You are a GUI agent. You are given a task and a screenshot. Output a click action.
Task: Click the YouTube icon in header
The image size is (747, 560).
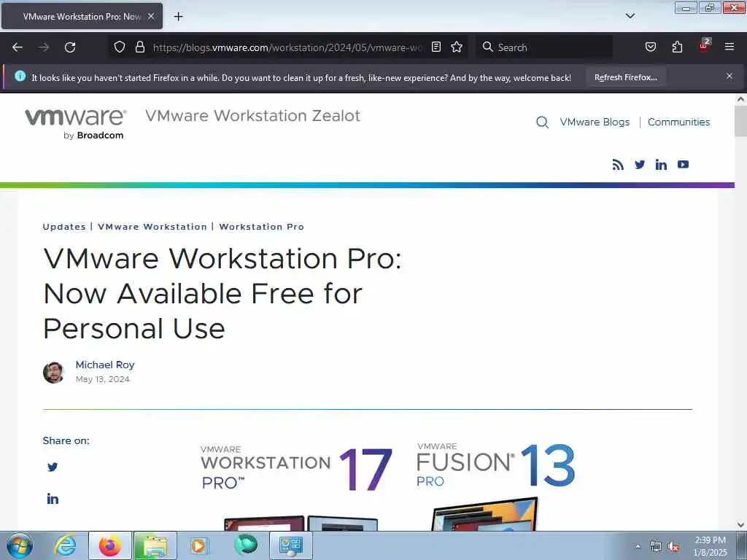coord(683,164)
